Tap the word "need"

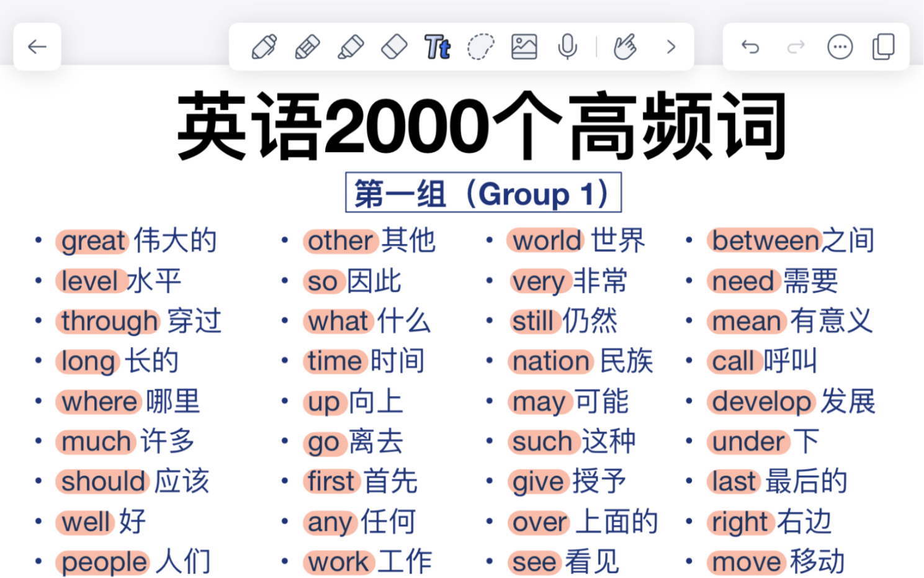[743, 281]
